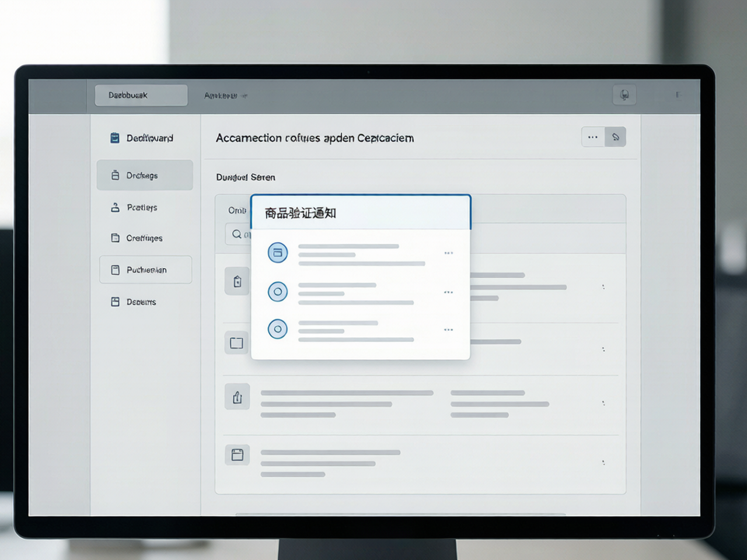Open the highlighted Drcfæegs sidebar item
747x560 pixels.
(x=145, y=175)
